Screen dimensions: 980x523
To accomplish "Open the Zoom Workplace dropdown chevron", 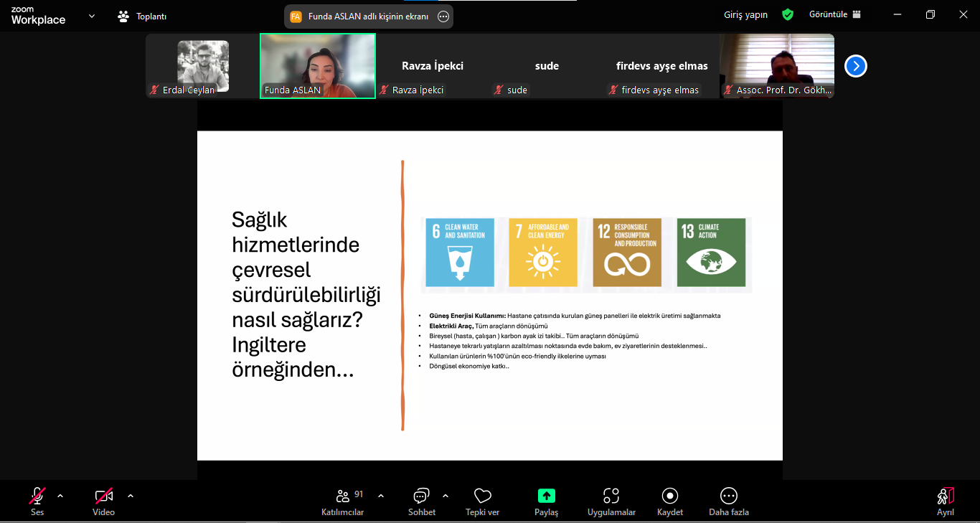I will pos(91,16).
